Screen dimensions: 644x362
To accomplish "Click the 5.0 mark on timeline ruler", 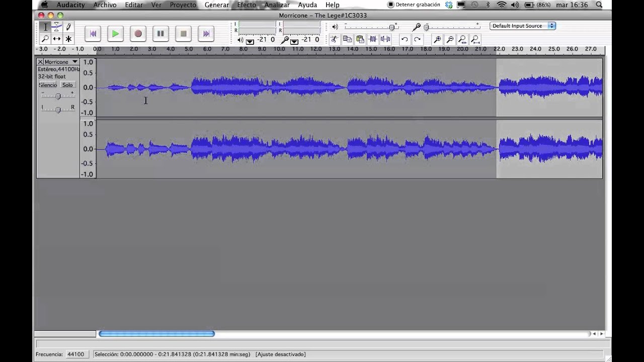I will coord(189,49).
